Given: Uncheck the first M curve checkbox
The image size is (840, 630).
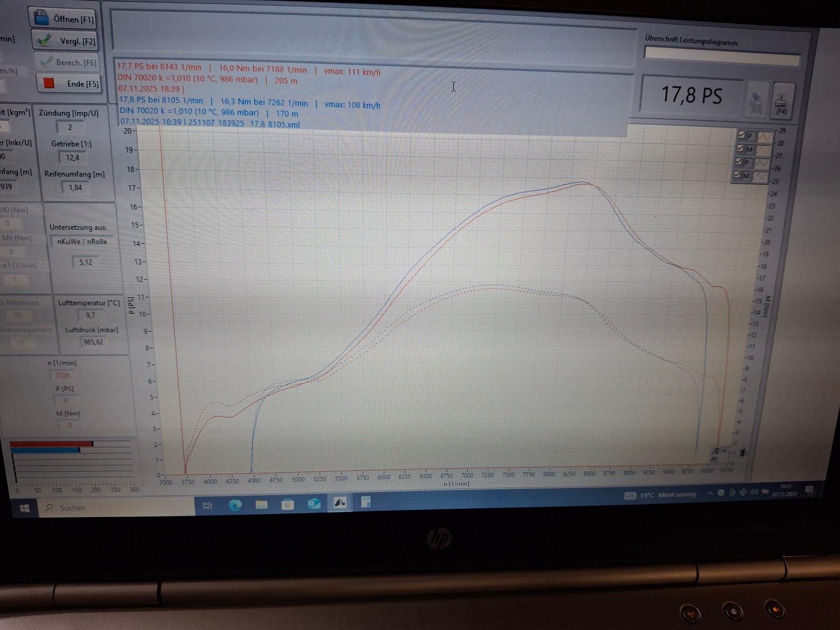Looking at the screenshot, I should (x=740, y=148).
